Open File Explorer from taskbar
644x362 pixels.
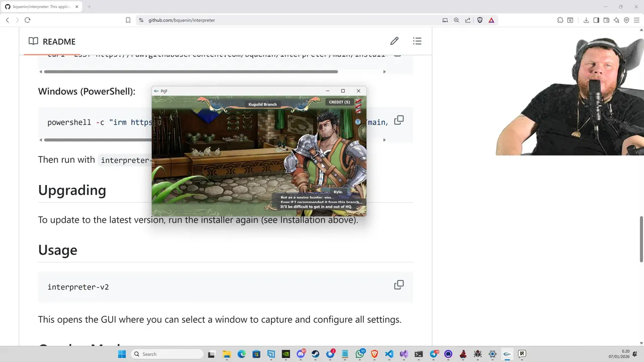227,354
